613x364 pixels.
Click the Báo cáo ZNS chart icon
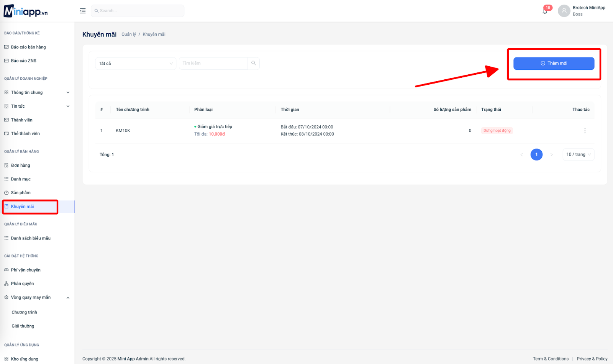coord(6,61)
